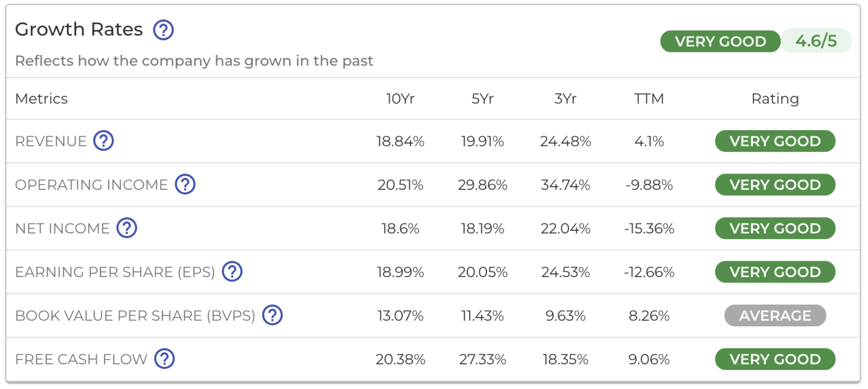Select the 5Yr column header

pyautogui.click(x=482, y=99)
